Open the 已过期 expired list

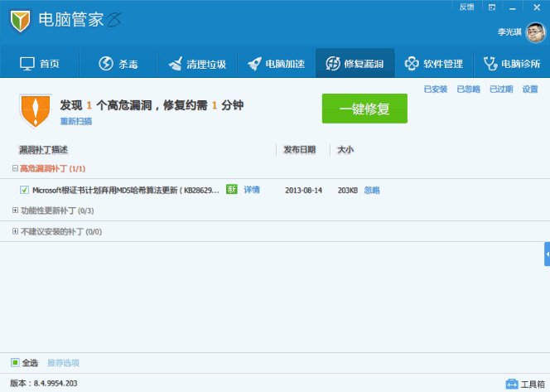coord(501,90)
